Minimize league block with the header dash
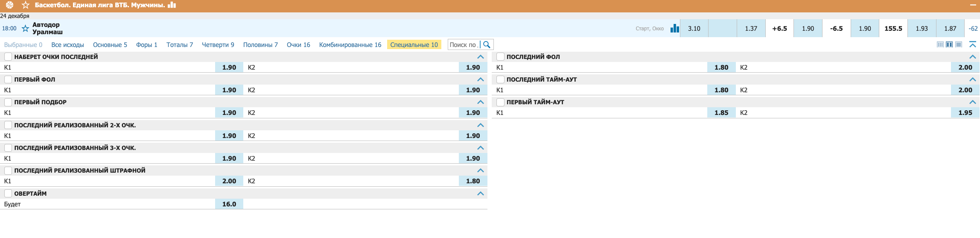 973,5
